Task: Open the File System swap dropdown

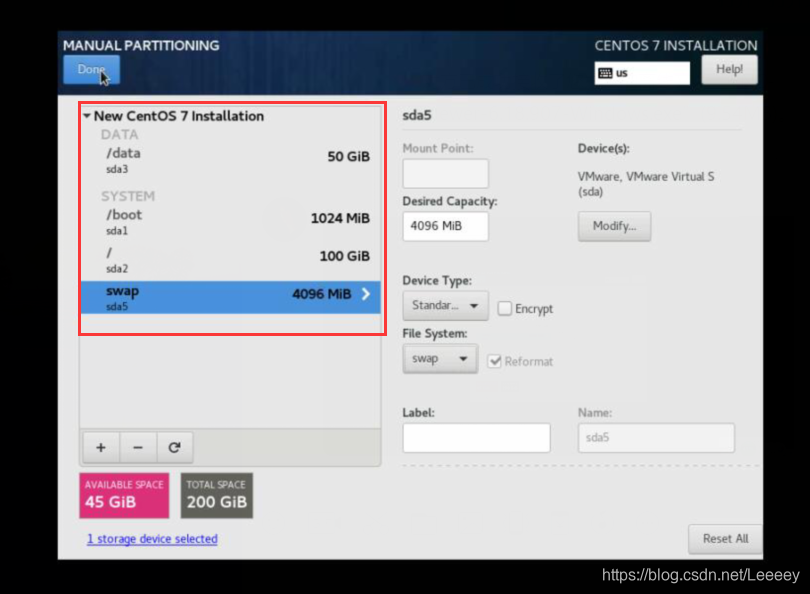Action: 440,358
